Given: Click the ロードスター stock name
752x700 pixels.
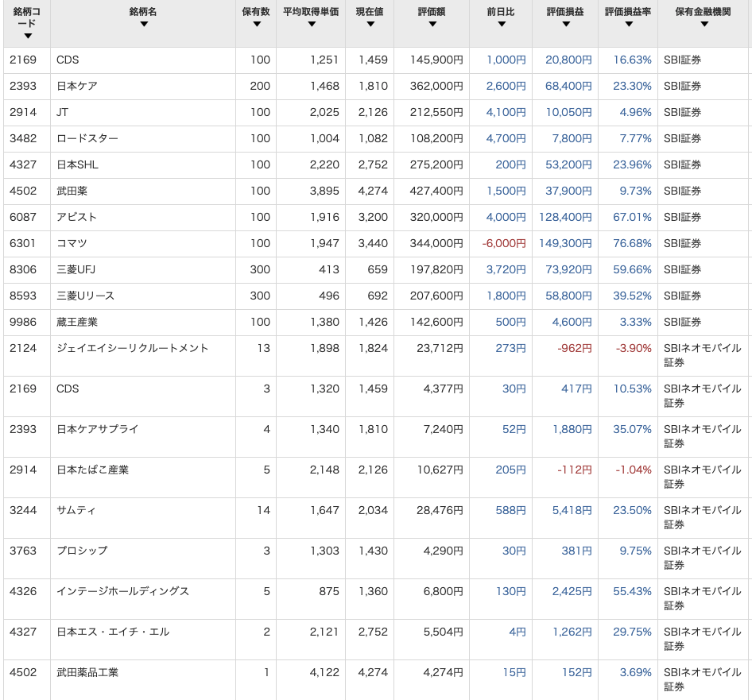Looking at the screenshot, I should (x=87, y=138).
